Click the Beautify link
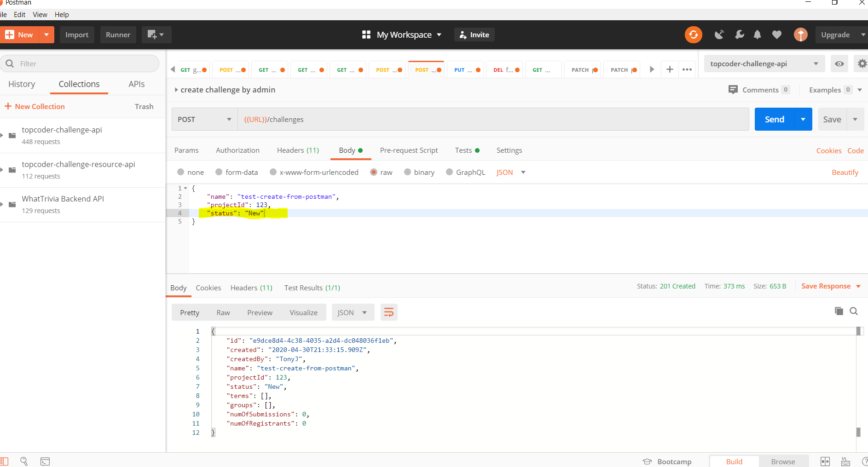This screenshot has width=868, height=467. (x=845, y=172)
